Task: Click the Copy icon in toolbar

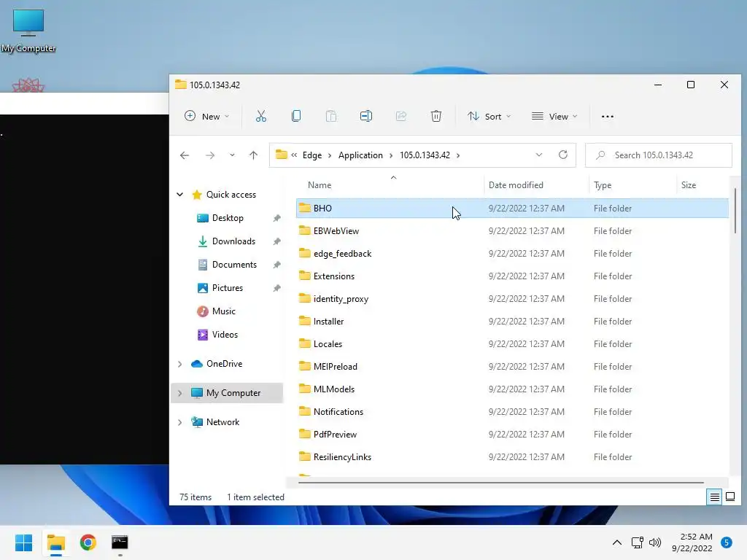Action: tap(296, 116)
